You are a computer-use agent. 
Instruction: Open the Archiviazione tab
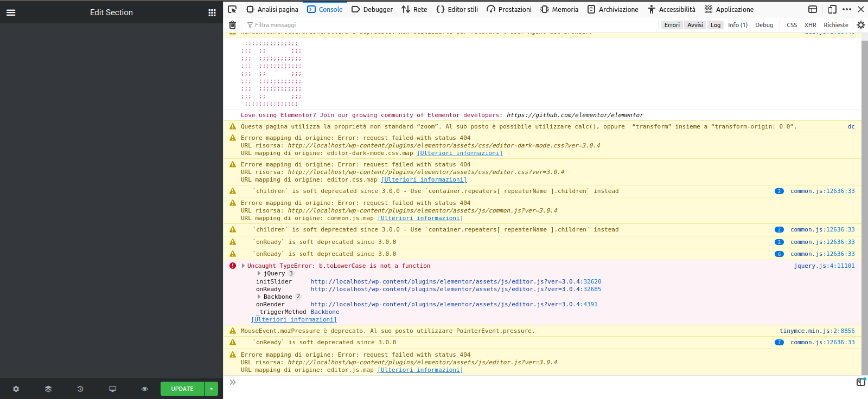[613, 9]
